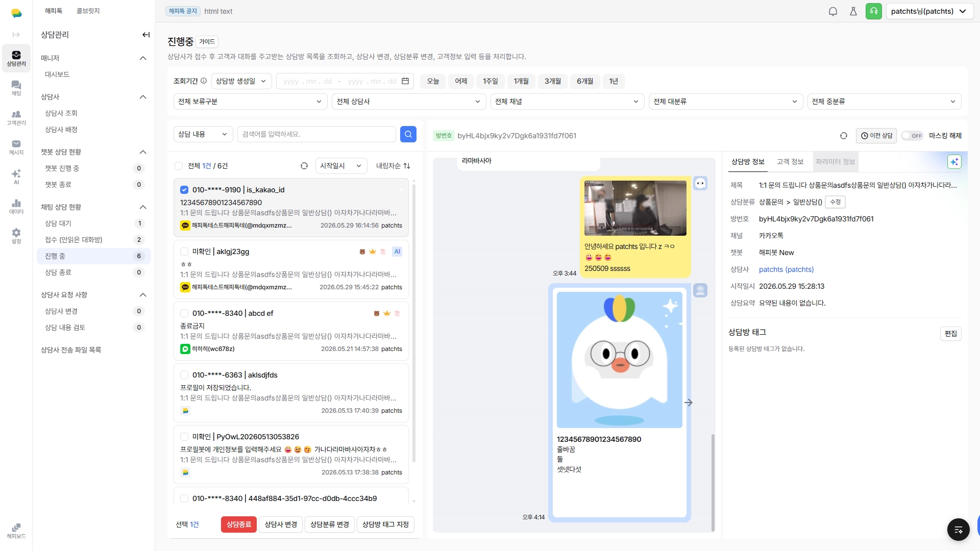This screenshot has width=980, height=551.
Task: Click the right arrow beside the card message
Action: tap(689, 403)
